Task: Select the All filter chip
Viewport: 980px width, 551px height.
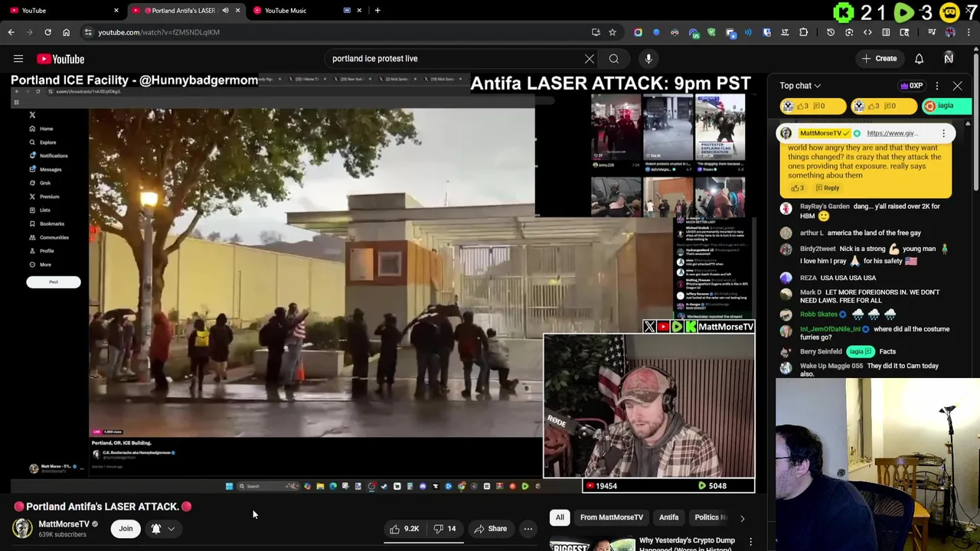Action: pyautogui.click(x=560, y=518)
